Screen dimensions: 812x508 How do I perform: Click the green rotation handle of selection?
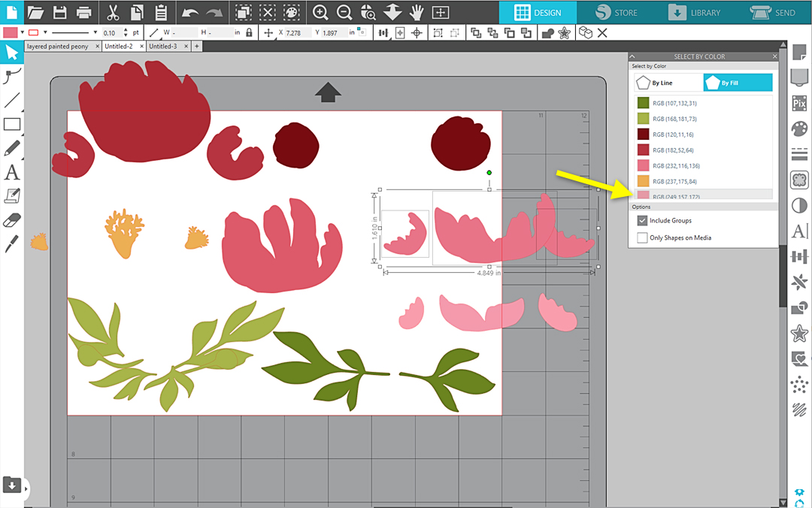(x=489, y=172)
